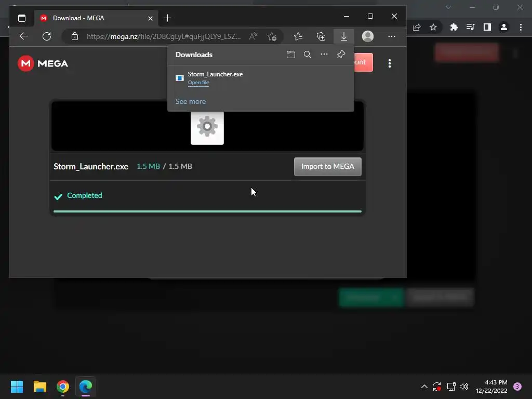Pin the Downloads panel
The width and height of the screenshot is (532, 399).
[x=341, y=54]
